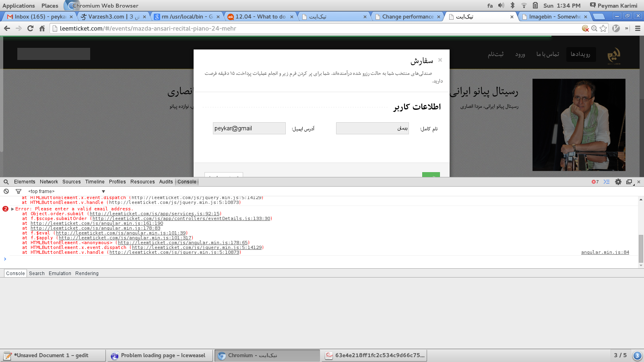Open the Timeline panel
Screen dimensions: 644x362
tap(95, 182)
